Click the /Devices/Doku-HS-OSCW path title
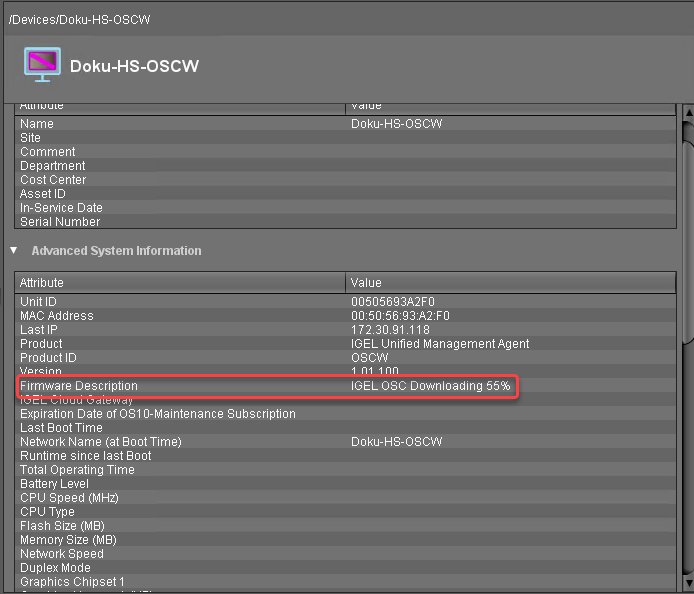The height and width of the screenshot is (594, 694). (80, 20)
